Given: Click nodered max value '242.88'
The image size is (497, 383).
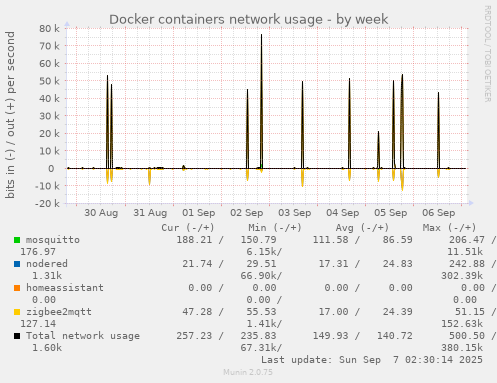Looking at the screenshot, I should pos(467,264).
